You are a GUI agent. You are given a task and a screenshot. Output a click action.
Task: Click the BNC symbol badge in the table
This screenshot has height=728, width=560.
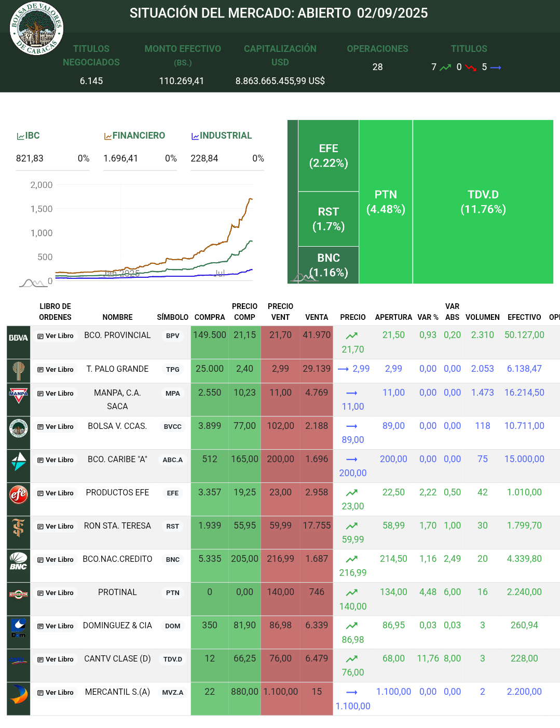pos(173,560)
